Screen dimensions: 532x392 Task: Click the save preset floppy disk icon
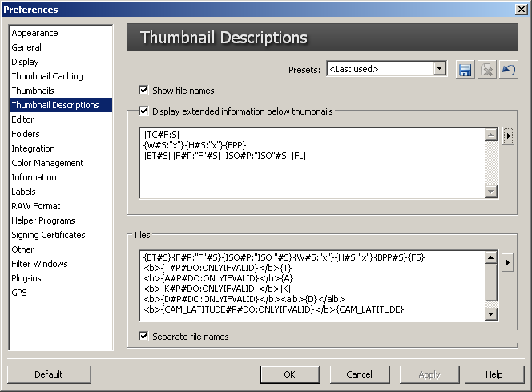click(465, 70)
